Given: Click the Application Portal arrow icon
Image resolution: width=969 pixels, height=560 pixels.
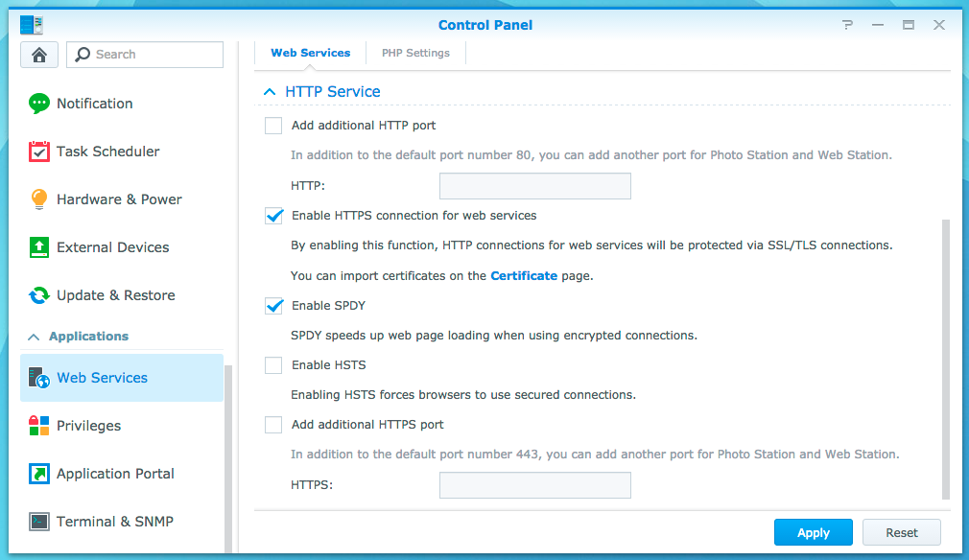Looking at the screenshot, I should tap(39, 474).
